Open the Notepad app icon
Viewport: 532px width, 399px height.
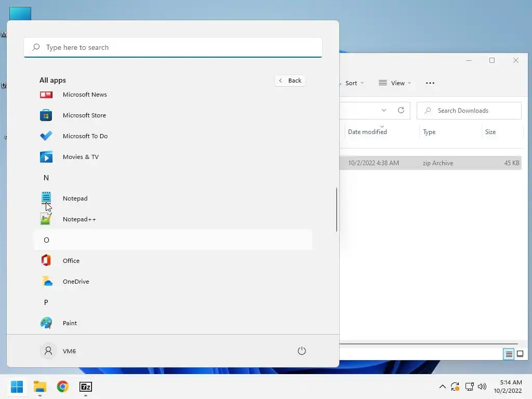coord(46,198)
